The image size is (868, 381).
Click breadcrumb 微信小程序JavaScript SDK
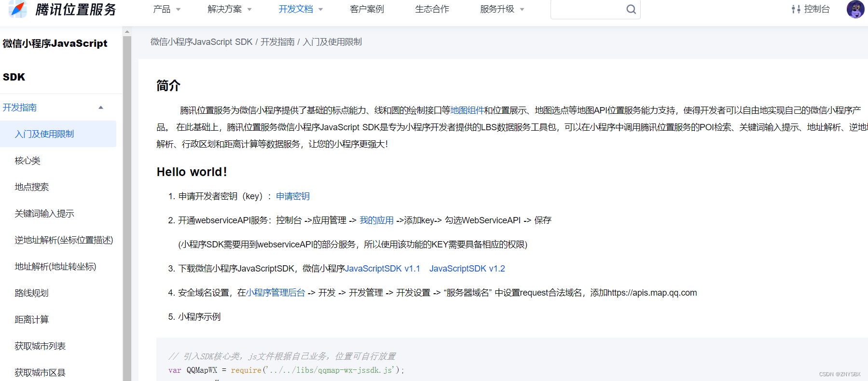(x=202, y=42)
